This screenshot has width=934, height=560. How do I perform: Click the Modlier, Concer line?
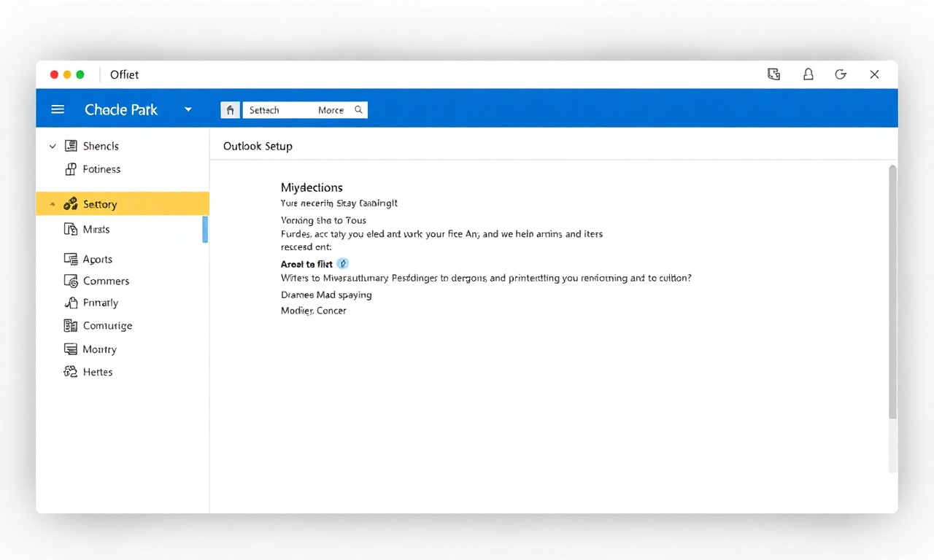point(314,311)
